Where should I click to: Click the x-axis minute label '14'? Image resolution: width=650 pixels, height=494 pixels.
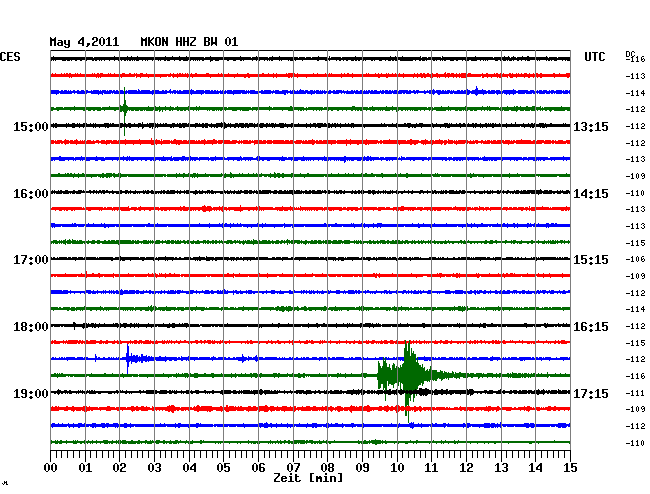click(535, 467)
